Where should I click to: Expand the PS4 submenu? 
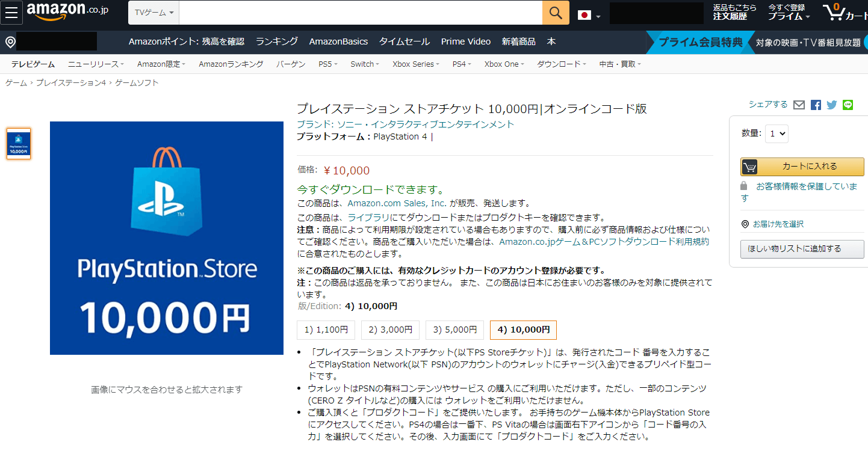click(x=462, y=64)
